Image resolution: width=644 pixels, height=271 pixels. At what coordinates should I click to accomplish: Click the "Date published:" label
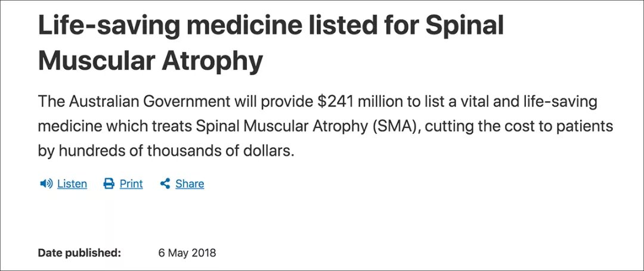coord(79,253)
